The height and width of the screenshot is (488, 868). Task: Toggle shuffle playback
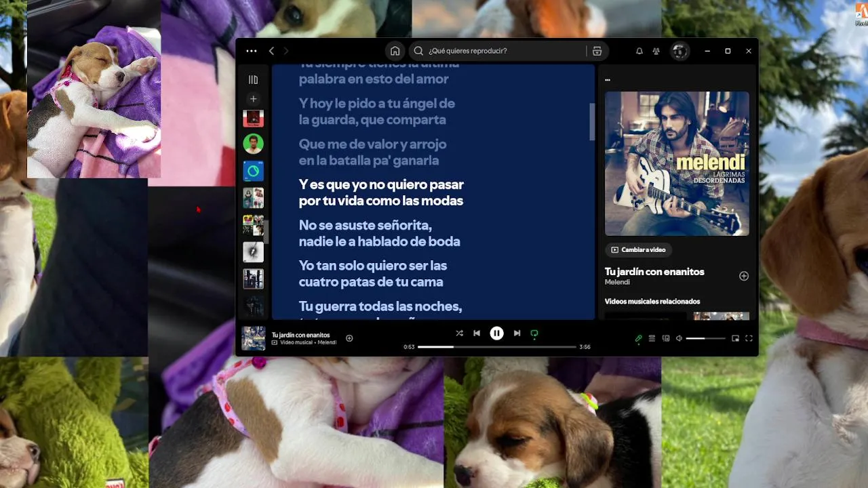coord(459,333)
